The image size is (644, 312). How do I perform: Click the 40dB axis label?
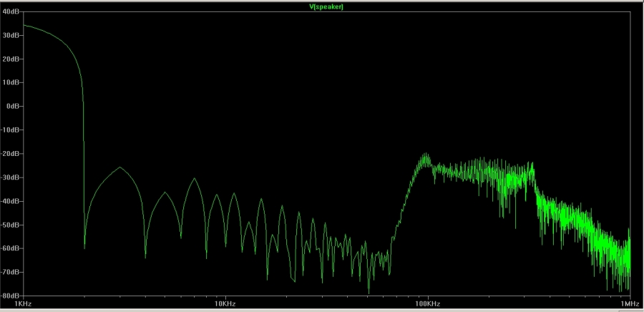[x=10, y=11]
